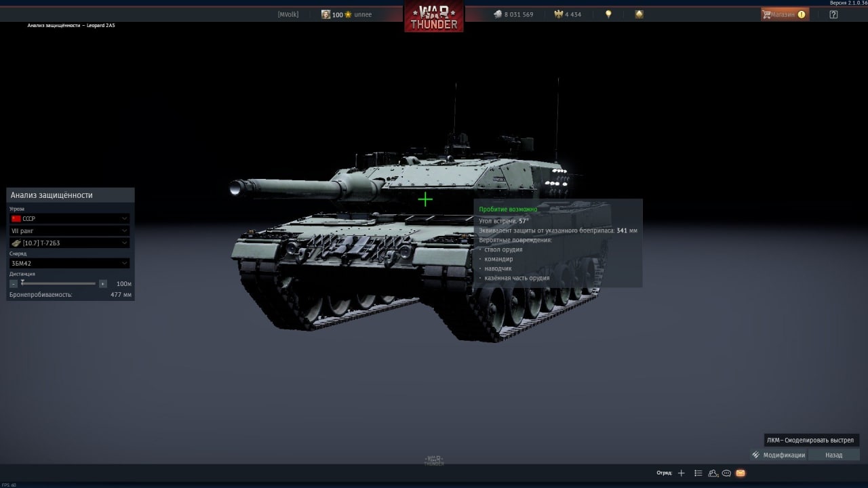Open the Модификации button
This screenshot has width=868, height=488.
point(778,455)
